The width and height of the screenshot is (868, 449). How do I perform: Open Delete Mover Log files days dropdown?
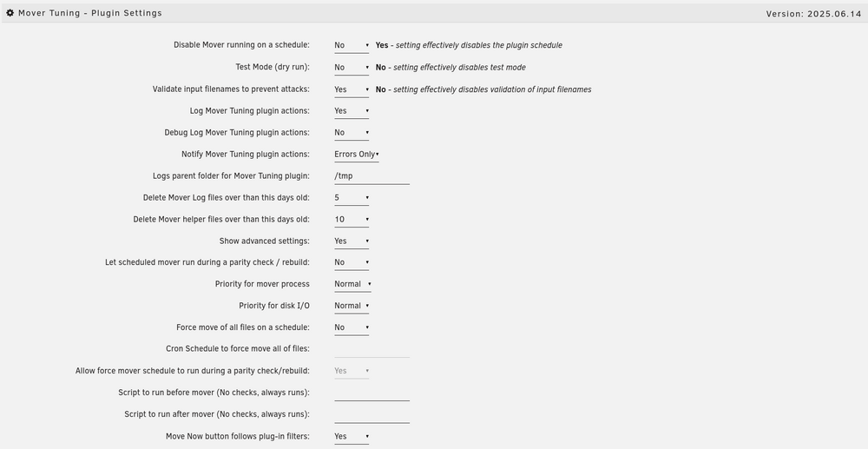click(x=352, y=198)
